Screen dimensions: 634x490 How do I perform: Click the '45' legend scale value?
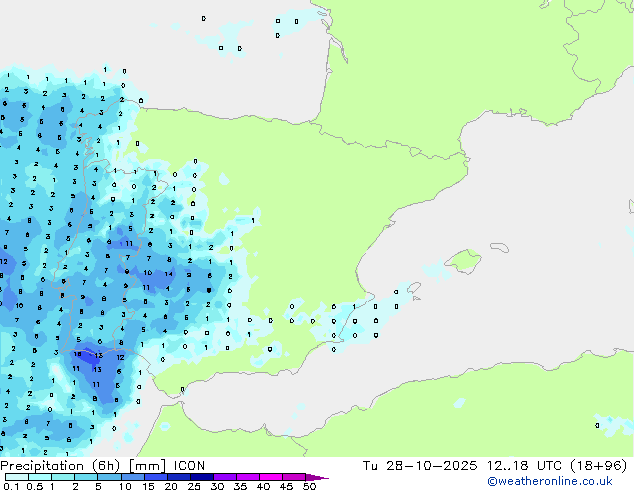click(286, 486)
